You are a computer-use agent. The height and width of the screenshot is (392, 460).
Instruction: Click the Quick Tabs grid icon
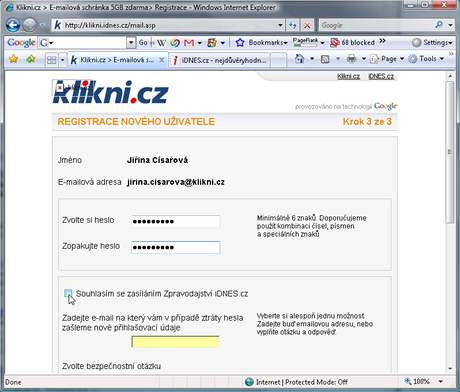(x=52, y=60)
